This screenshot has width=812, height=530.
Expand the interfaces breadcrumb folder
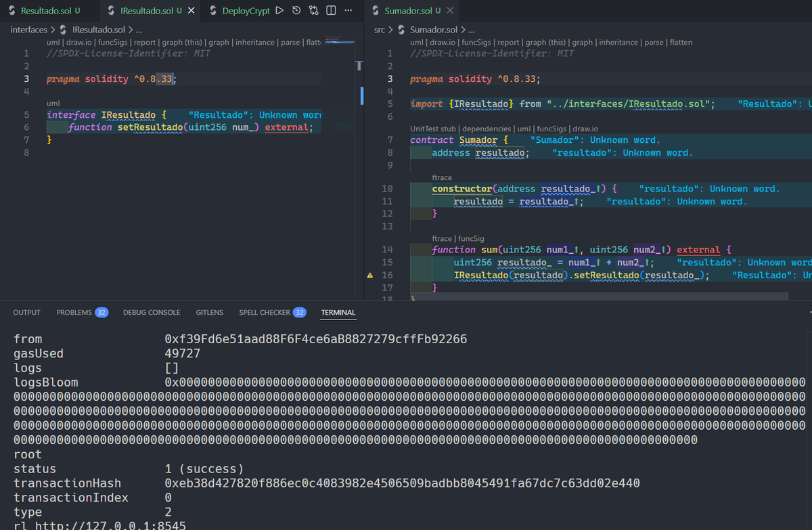[x=29, y=30]
